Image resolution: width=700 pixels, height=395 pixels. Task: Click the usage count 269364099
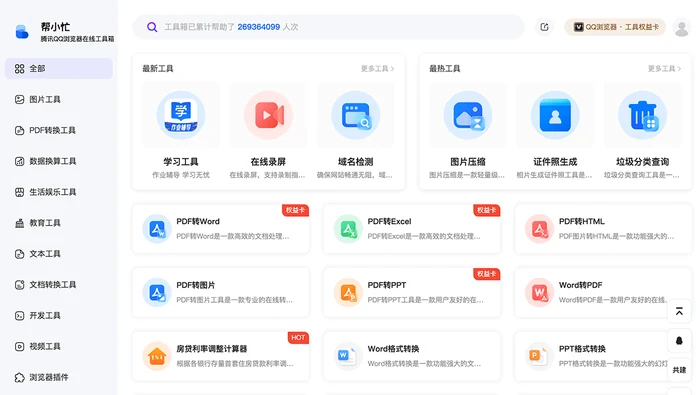point(258,27)
